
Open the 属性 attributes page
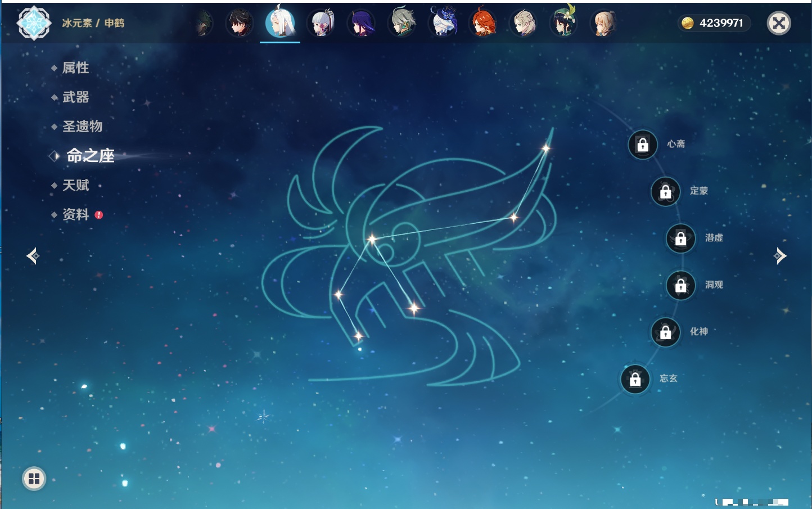click(x=76, y=68)
